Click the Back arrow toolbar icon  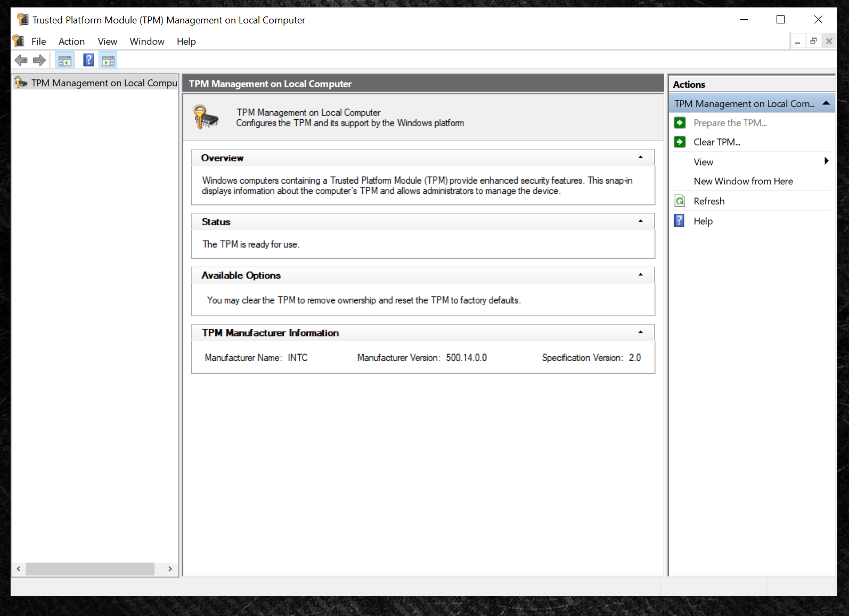pyautogui.click(x=21, y=61)
